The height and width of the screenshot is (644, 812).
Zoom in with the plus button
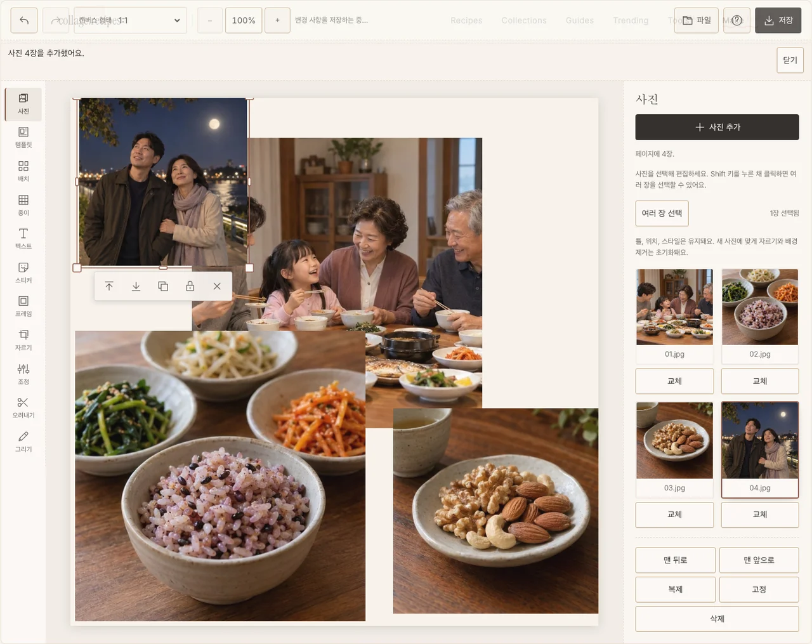tap(277, 20)
